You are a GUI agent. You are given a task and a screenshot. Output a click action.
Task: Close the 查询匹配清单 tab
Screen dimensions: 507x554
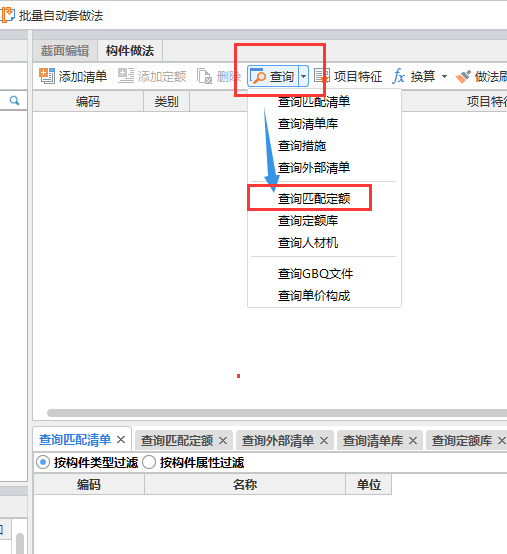pyautogui.click(x=121, y=440)
